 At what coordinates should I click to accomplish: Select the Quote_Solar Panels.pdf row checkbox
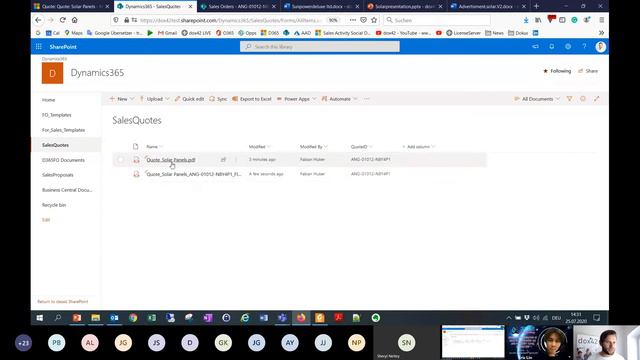[120, 160]
